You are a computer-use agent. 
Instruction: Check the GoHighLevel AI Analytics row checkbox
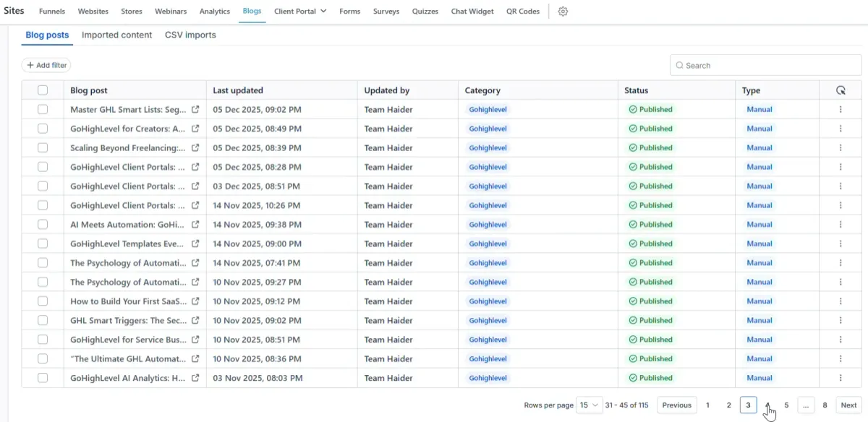pos(43,378)
